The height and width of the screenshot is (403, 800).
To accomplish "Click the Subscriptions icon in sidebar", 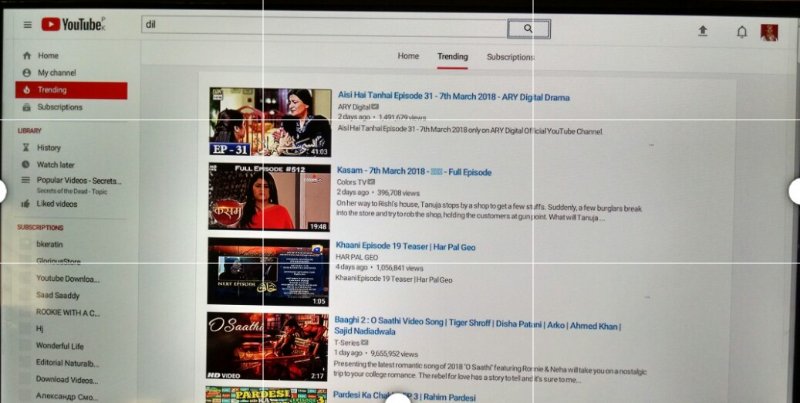I will tap(27, 107).
